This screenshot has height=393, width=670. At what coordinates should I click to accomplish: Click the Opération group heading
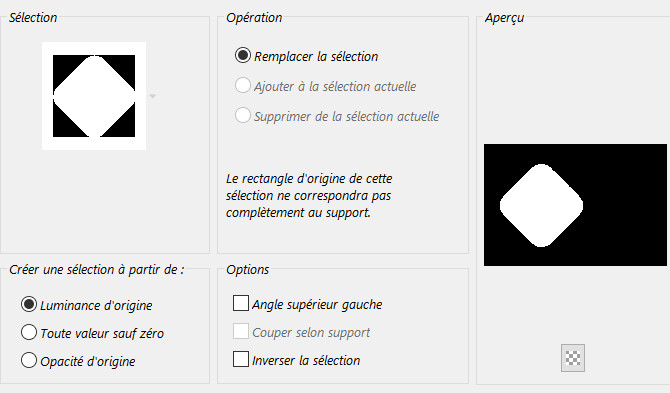tap(254, 18)
